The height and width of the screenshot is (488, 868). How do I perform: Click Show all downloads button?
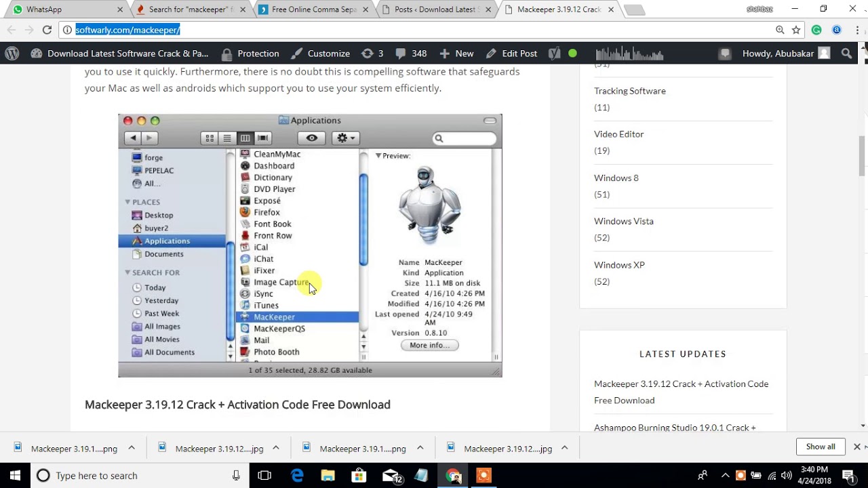point(821,447)
